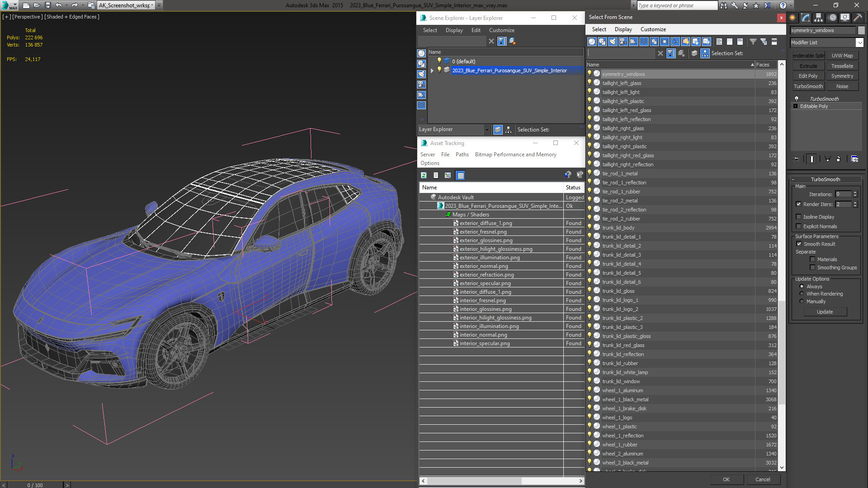Increase Iterations spinner up arrow

(855, 192)
